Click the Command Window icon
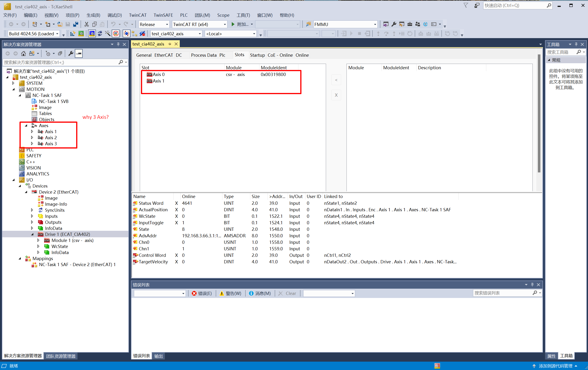 [434, 24]
